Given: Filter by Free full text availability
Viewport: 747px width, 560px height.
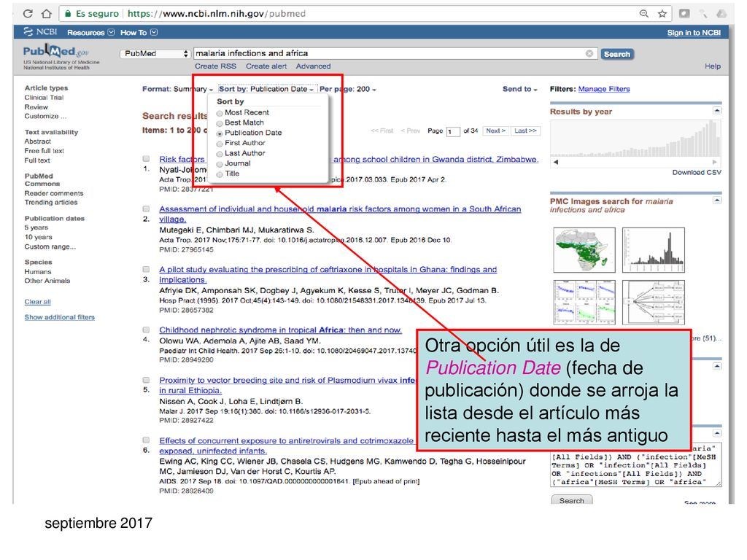Looking at the screenshot, I should coord(44,151).
